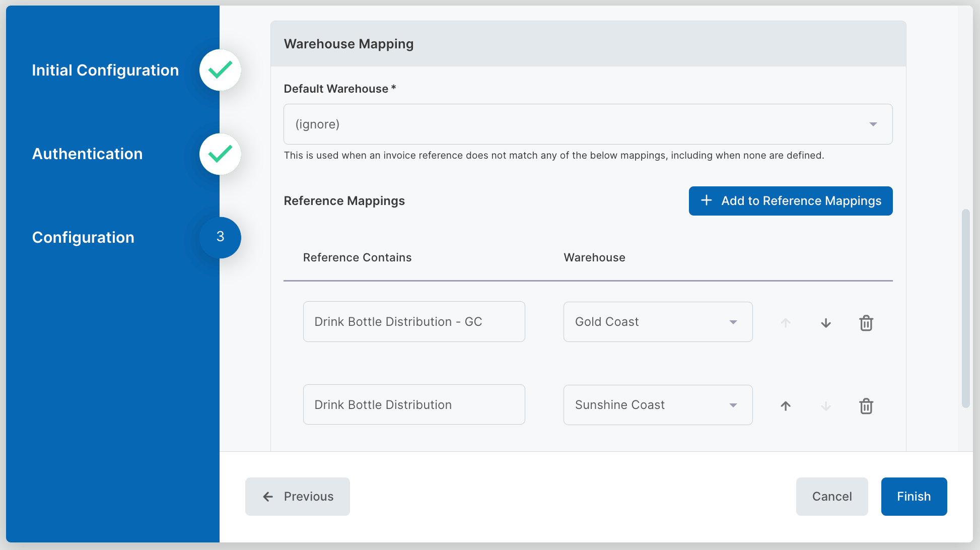Click the Previous button
Screen dimensions: 980x550
(x=297, y=496)
